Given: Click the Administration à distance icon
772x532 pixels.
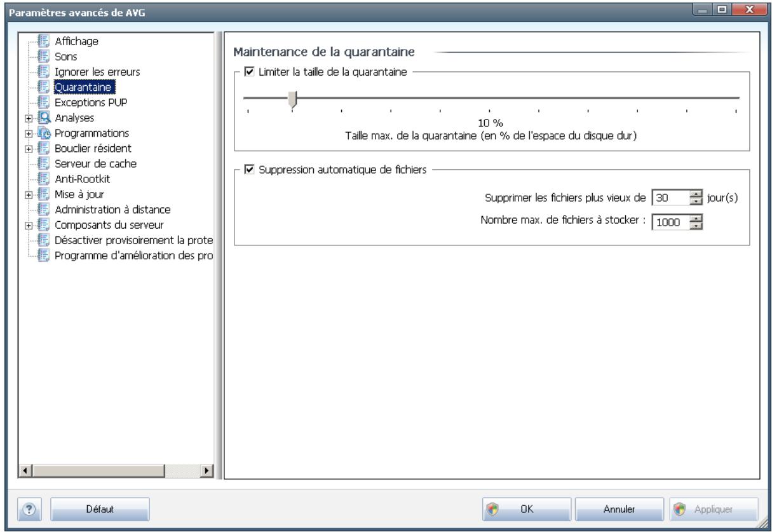Looking at the screenshot, I should coord(43,210).
